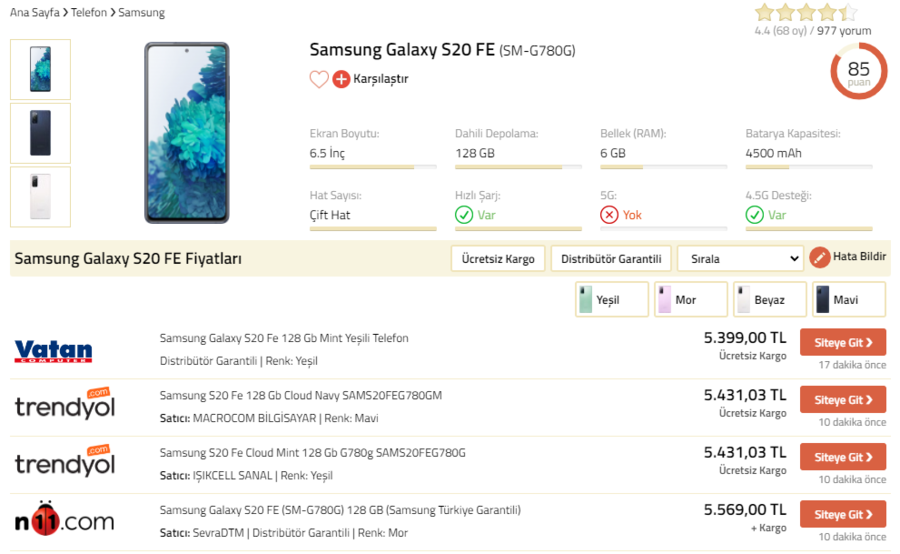The image size is (900, 554).
Task: Choose the Beyaz color option
Action: (770, 299)
